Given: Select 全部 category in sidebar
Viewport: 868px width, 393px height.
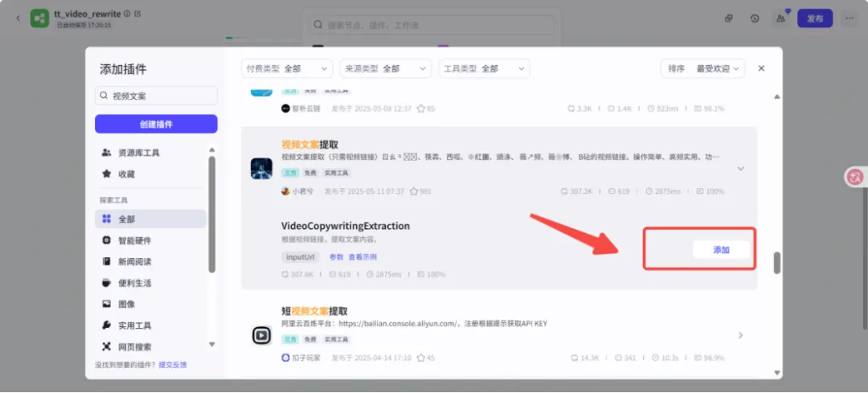Looking at the screenshot, I should pyautogui.click(x=150, y=219).
